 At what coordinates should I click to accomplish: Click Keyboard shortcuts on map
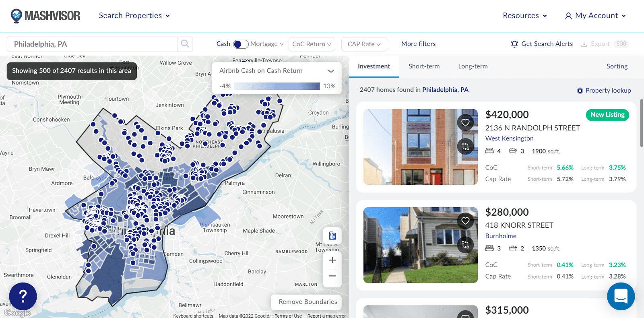(x=193, y=316)
